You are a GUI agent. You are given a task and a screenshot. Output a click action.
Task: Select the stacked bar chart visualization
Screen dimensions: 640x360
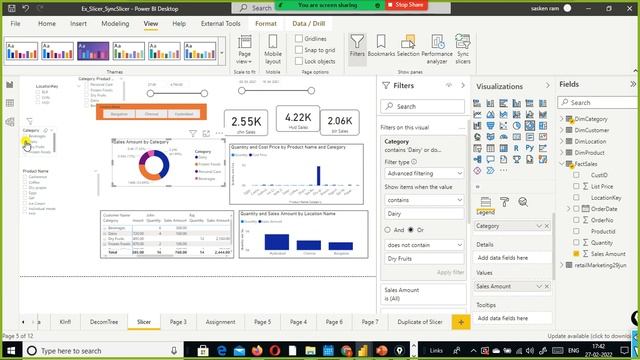tap(477, 103)
